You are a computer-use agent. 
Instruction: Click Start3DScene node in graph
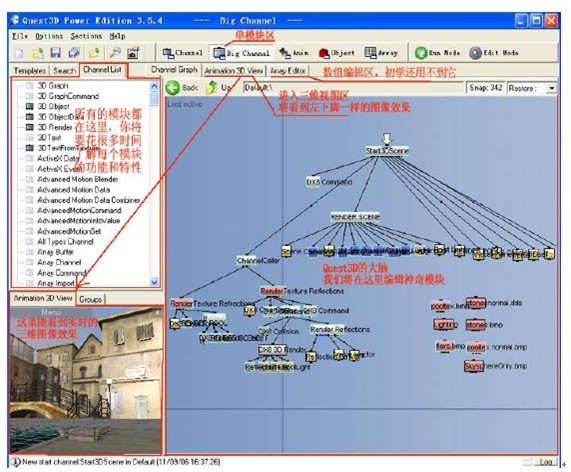click(x=387, y=151)
